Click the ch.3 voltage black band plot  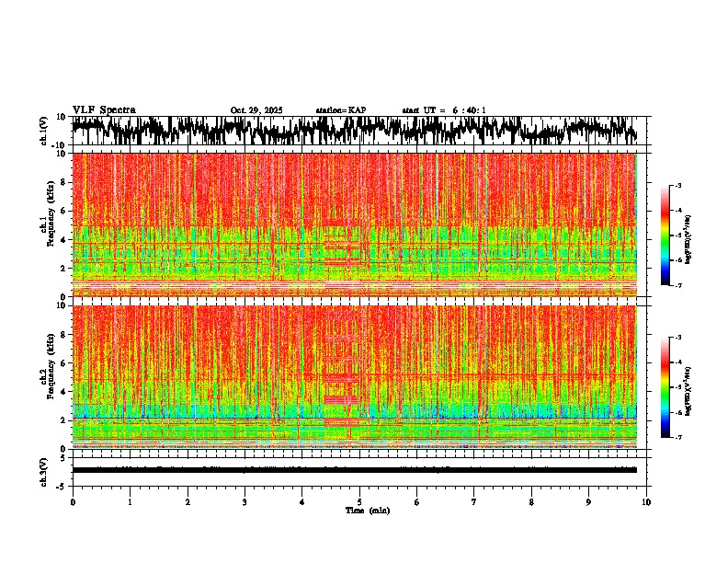(355, 470)
